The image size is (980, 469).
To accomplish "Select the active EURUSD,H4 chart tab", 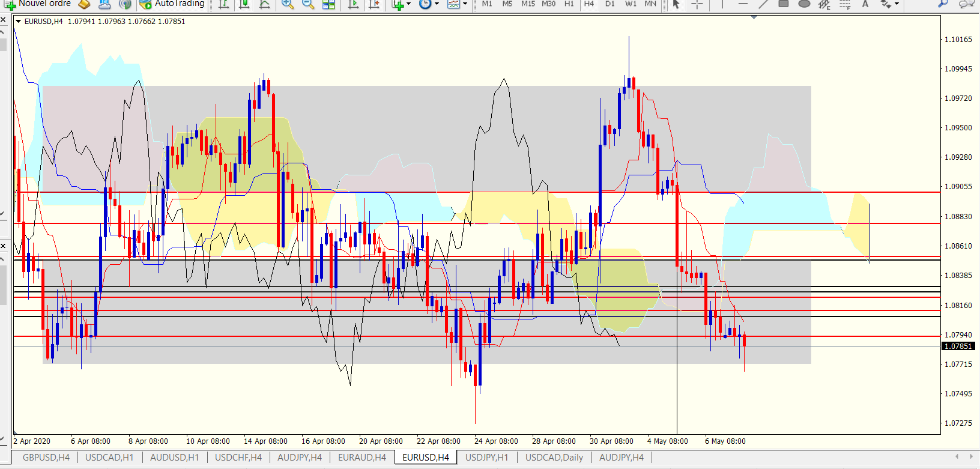I will pos(426,458).
